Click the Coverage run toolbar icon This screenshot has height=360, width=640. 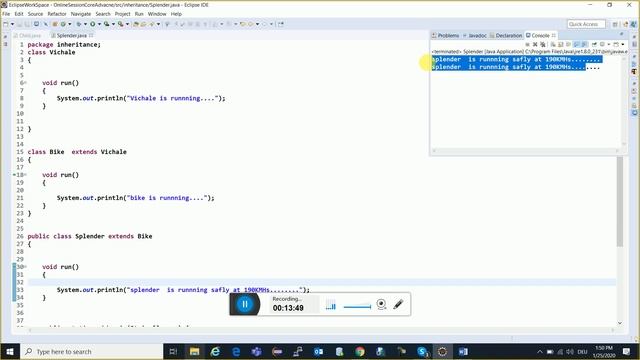[107, 24]
